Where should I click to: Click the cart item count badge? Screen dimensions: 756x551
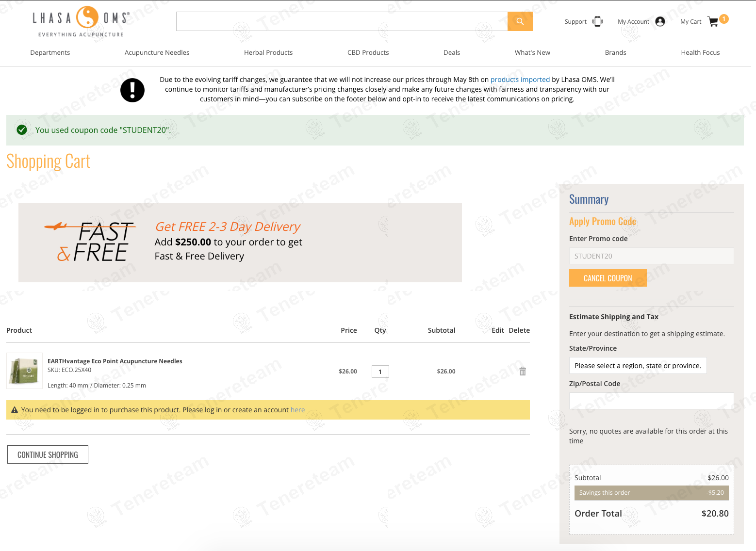coord(724,19)
